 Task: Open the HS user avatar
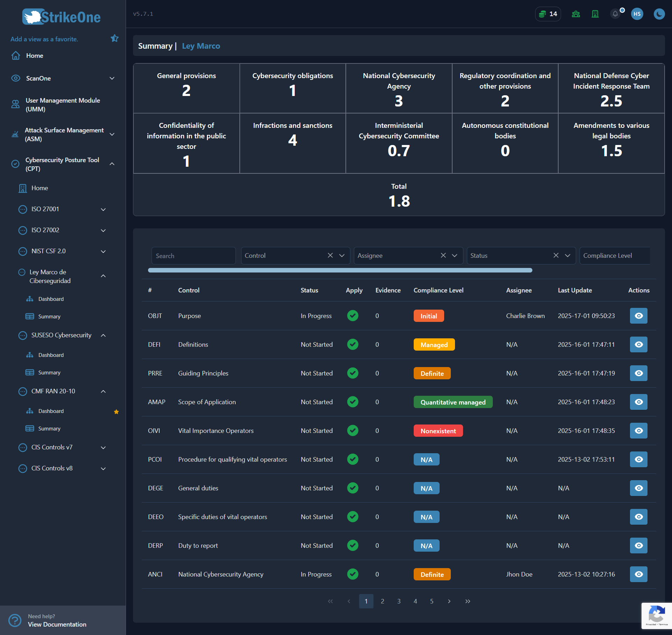tap(637, 14)
